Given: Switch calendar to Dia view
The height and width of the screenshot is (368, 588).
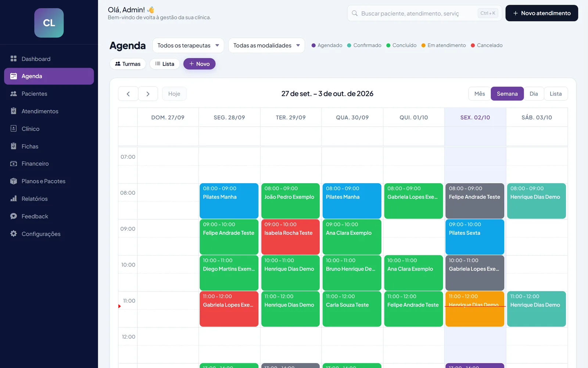Looking at the screenshot, I should click(x=534, y=94).
